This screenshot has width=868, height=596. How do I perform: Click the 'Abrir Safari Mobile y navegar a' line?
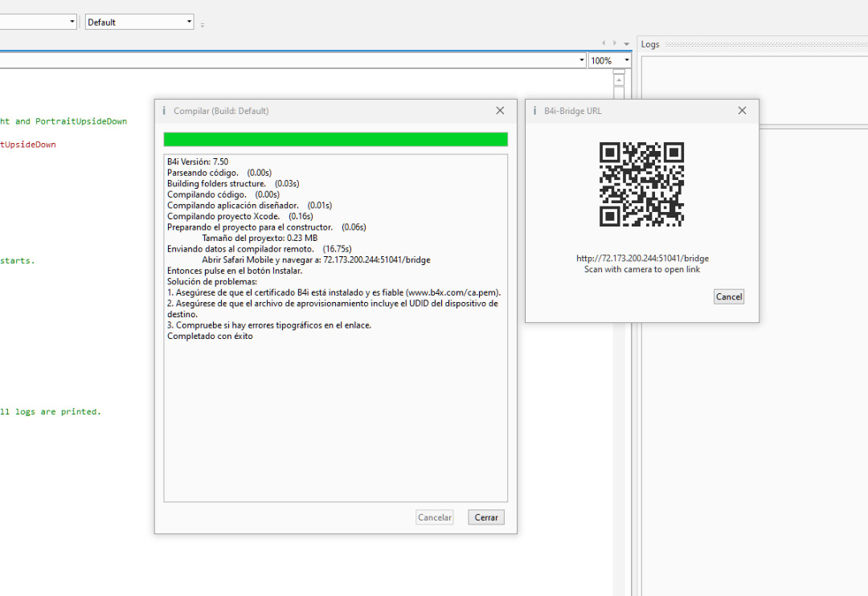pos(316,260)
